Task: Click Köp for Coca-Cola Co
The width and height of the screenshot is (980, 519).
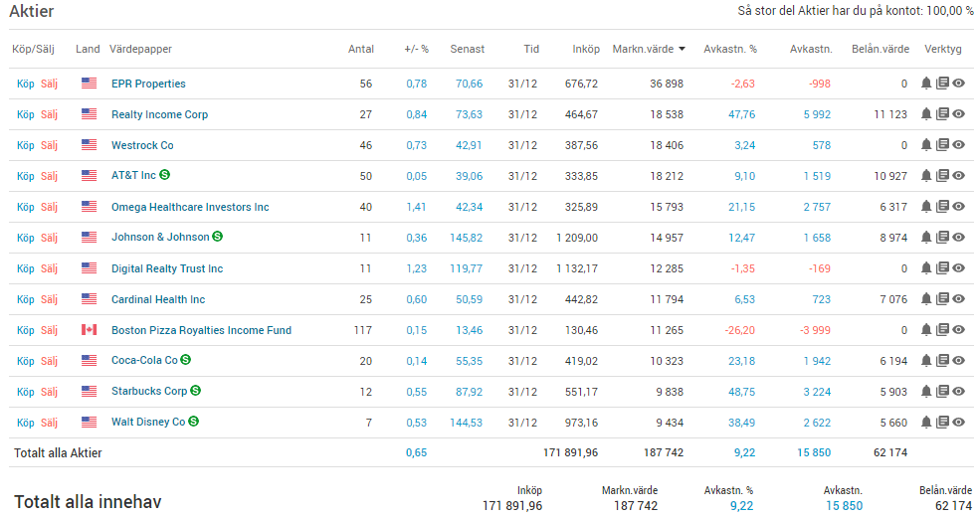Action: coord(25,360)
